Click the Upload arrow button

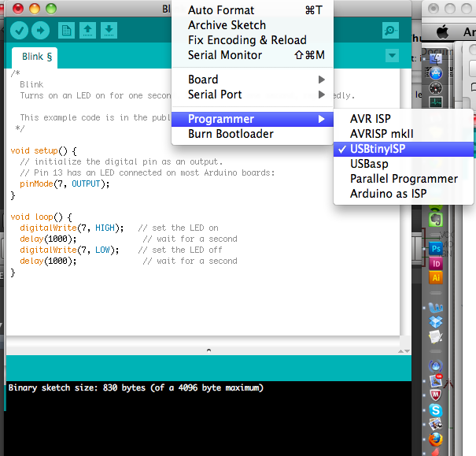[40, 30]
